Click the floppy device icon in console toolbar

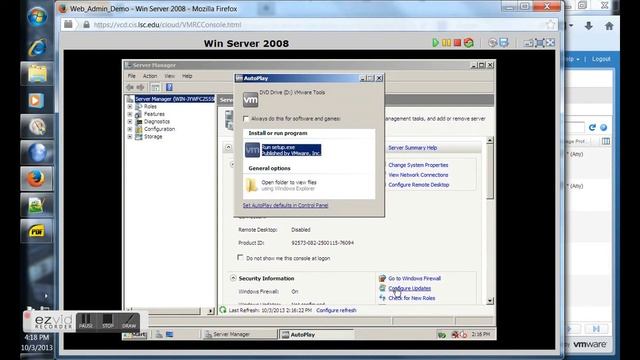[x=504, y=42]
